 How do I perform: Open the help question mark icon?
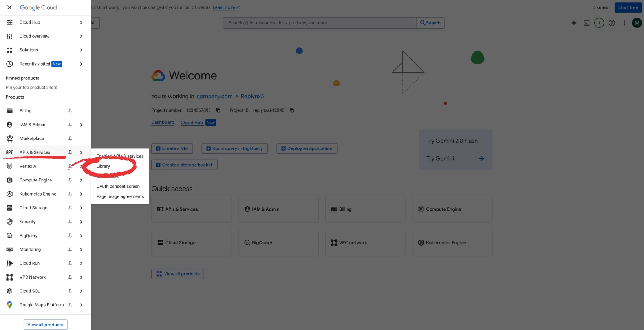click(612, 23)
